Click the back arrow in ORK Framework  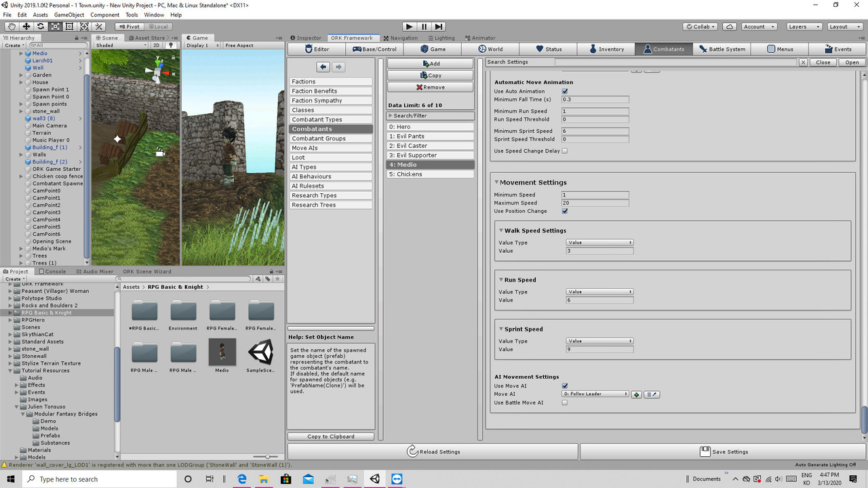[323, 66]
